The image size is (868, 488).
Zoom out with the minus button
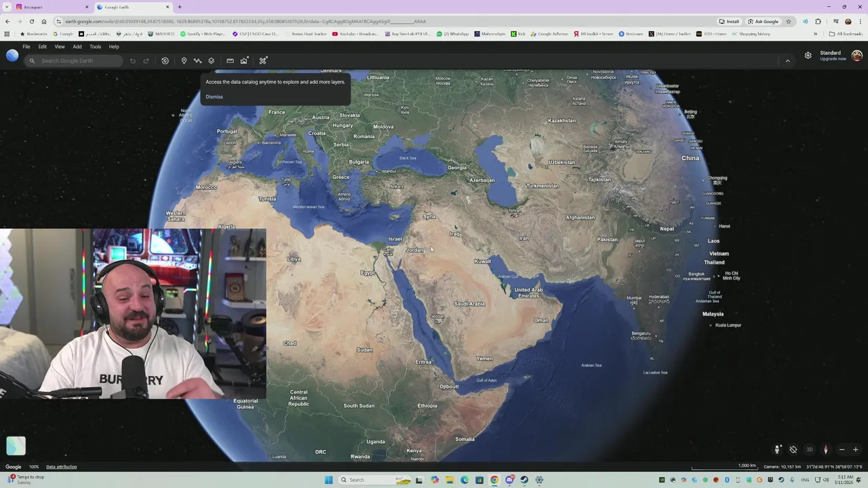pyautogui.click(x=842, y=449)
